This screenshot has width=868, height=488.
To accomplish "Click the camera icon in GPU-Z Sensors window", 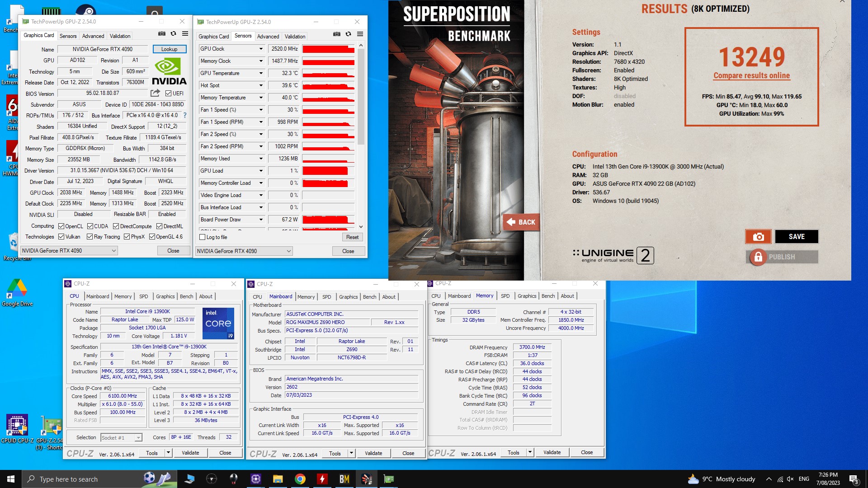I will (x=336, y=34).
